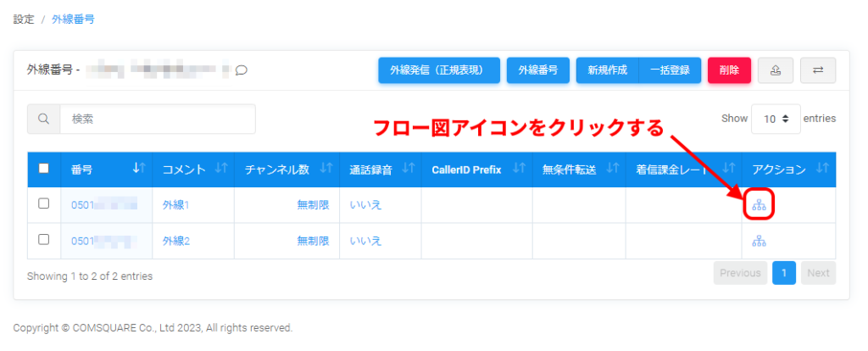Viewport: 868px width, 351px height.
Task: Click the comment bubble icon beside title
Action: click(242, 71)
